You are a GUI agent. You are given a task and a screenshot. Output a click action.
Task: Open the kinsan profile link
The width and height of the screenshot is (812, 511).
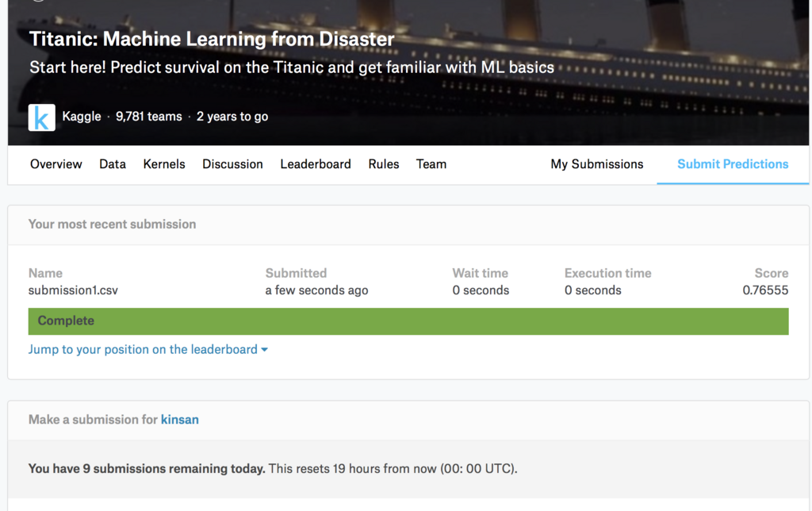click(180, 419)
